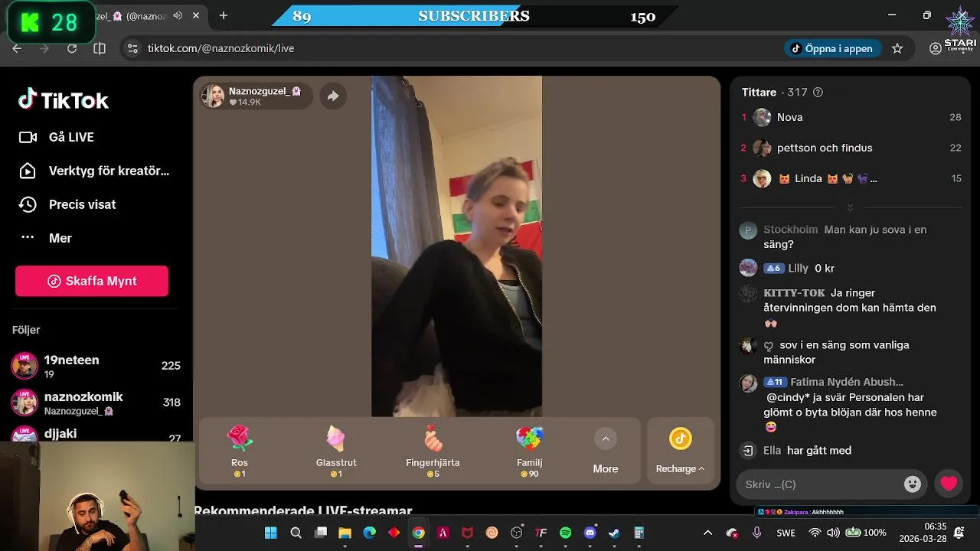Expand More gifts
The width and height of the screenshot is (980, 551).
606,452
